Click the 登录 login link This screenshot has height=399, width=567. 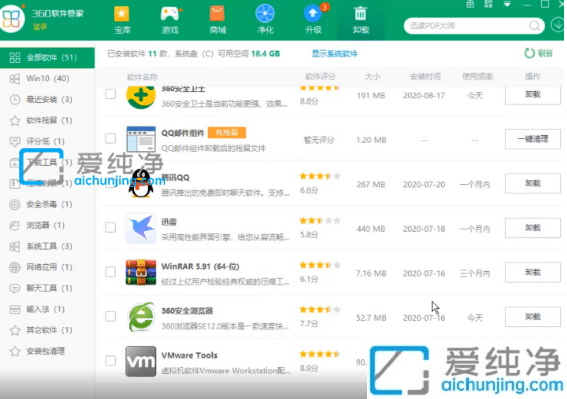click(x=40, y=26)
